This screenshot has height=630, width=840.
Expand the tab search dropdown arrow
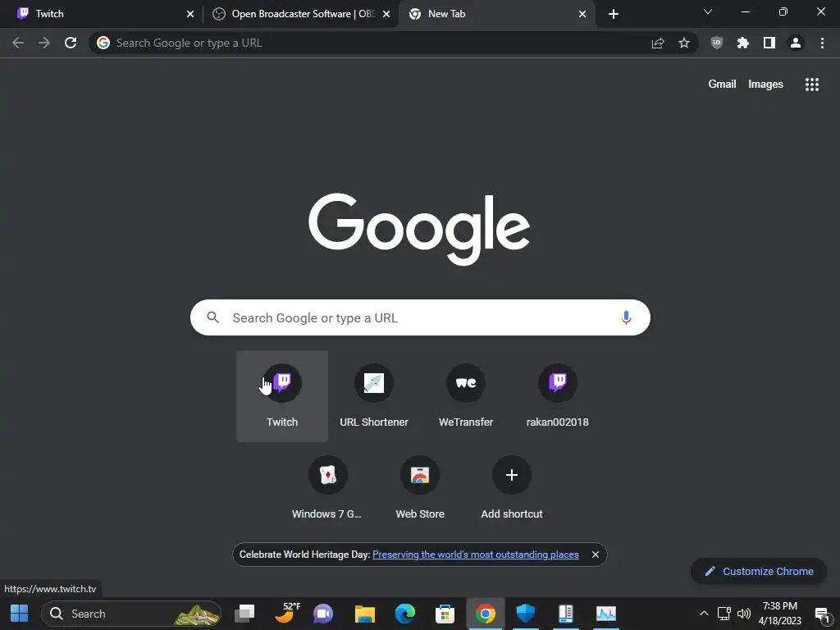point(708,11)
